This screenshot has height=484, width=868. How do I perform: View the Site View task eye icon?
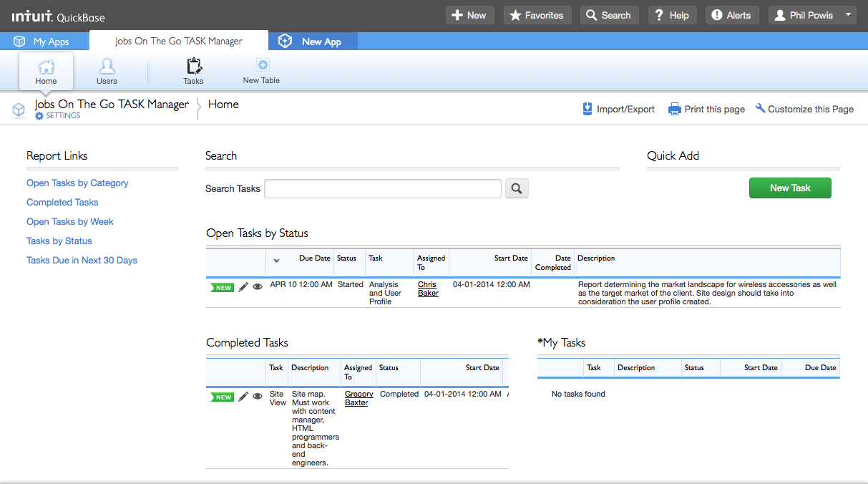[258, 397]
